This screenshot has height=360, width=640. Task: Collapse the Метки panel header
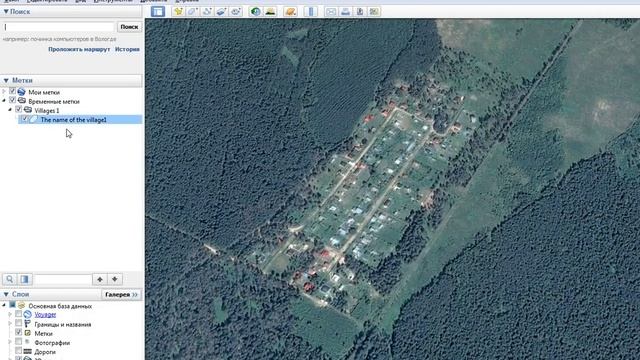pyautogui.click(x=6, y=80)
